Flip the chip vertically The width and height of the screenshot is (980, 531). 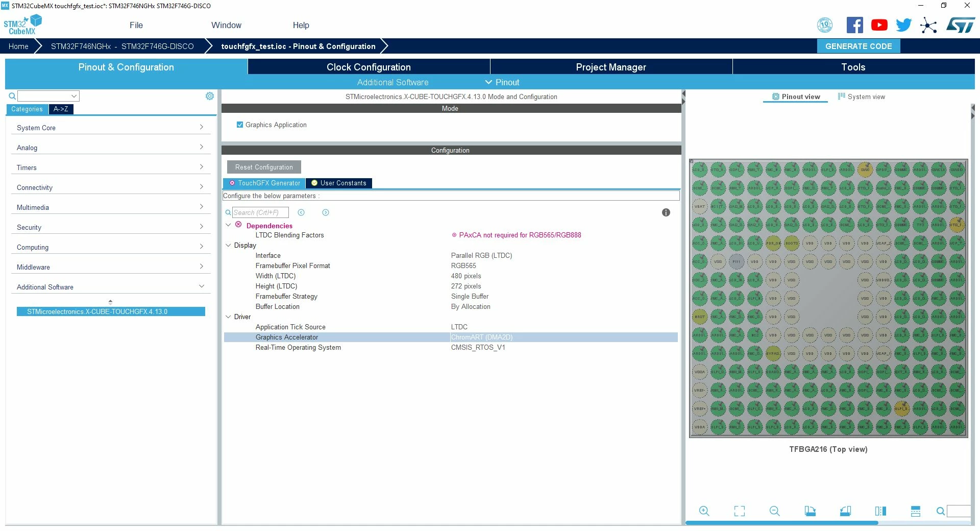[x=916, y=511]
